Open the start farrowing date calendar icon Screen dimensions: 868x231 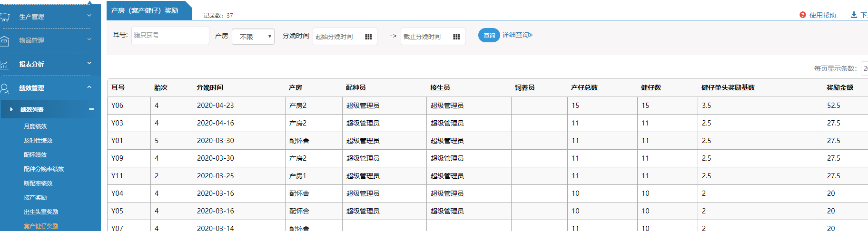pyautogui.click(x=368, y=37)
